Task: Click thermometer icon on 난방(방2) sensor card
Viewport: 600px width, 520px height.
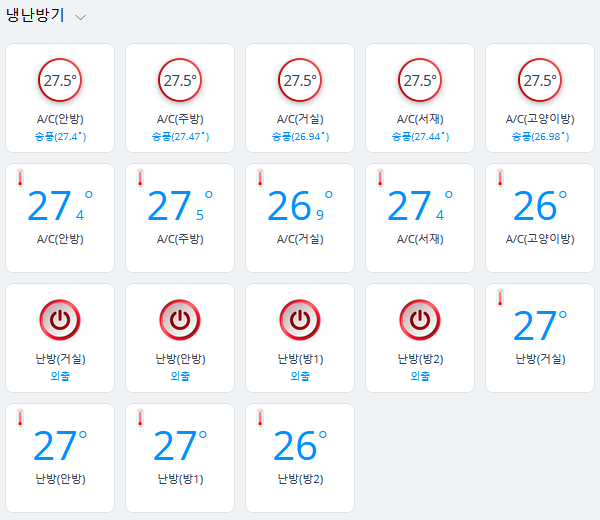Action: 260,417
